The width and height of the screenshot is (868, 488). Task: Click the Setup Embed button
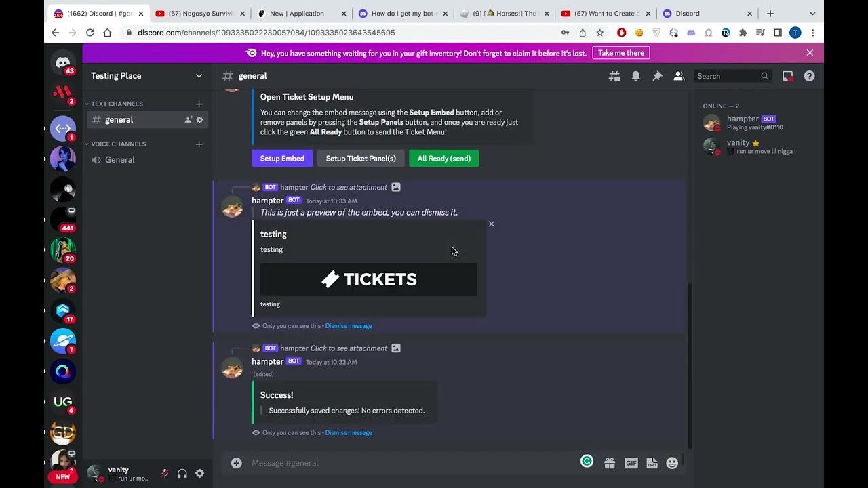tap(282, 159)
